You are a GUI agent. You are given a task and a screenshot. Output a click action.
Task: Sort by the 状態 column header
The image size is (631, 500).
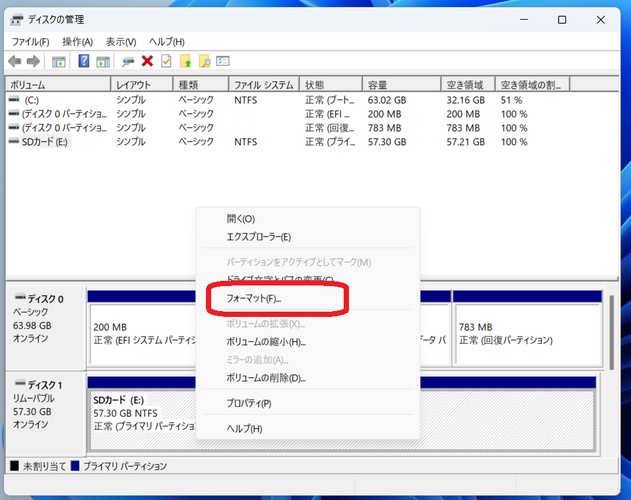click(x=331, y=85)
